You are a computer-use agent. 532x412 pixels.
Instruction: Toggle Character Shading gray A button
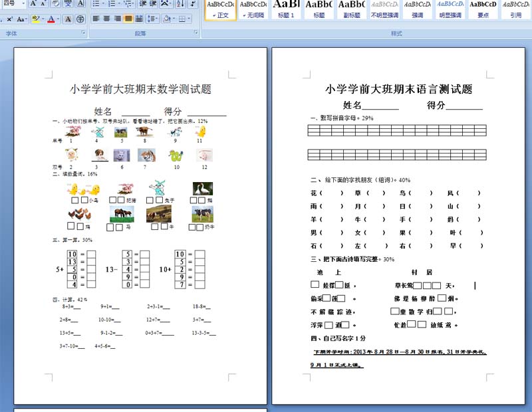pos(68,19)
